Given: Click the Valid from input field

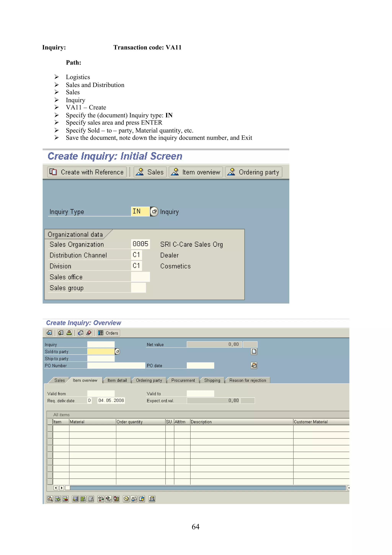Looking at the screenshot, I should click(x=101, y=394).
